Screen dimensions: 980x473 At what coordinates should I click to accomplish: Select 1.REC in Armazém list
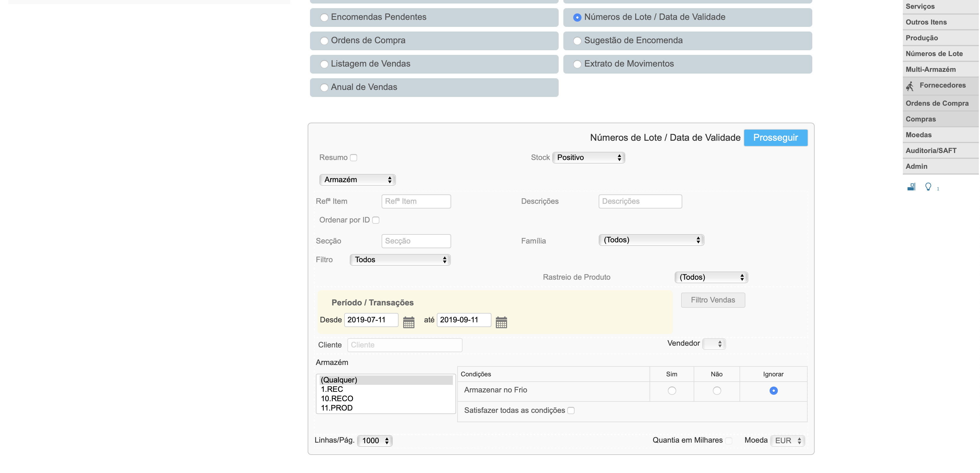[x=386, y=389]
